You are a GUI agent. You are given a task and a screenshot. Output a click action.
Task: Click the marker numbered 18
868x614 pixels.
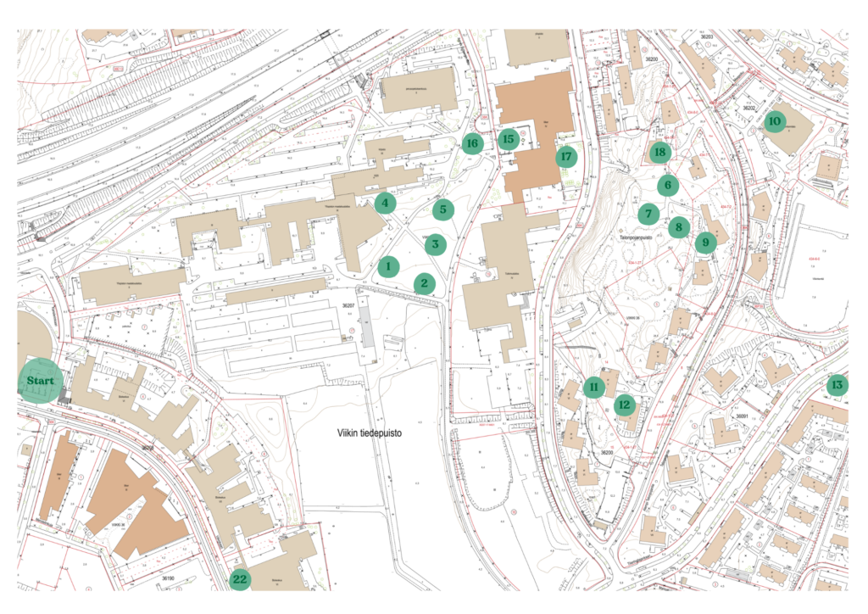659,153
